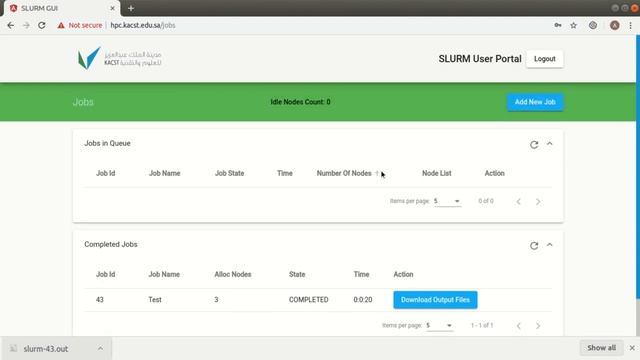
Task: Collapse the Jobs in Queue panel
Action: click(x=549, y=144)
